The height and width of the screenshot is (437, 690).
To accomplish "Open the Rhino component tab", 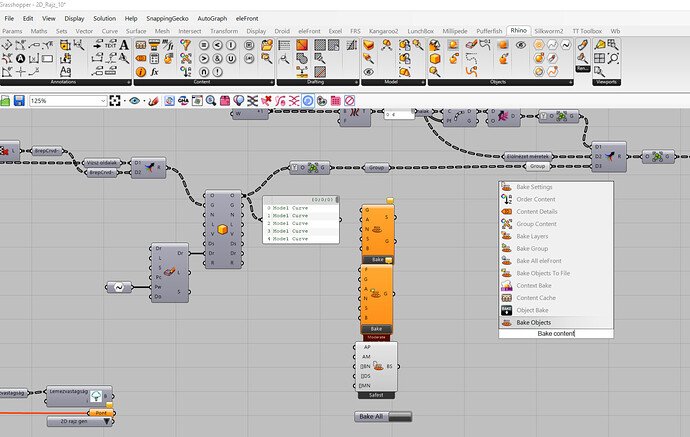I will tap(518, 32).
